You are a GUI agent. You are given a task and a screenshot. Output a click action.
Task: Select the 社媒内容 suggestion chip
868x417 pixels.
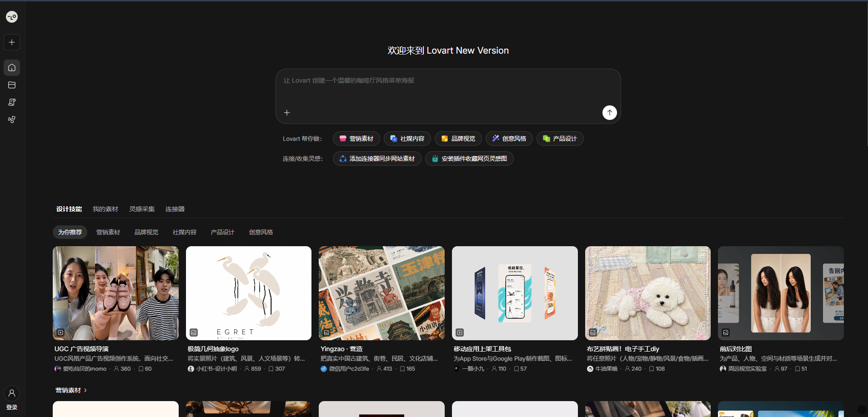click(407, 139)
